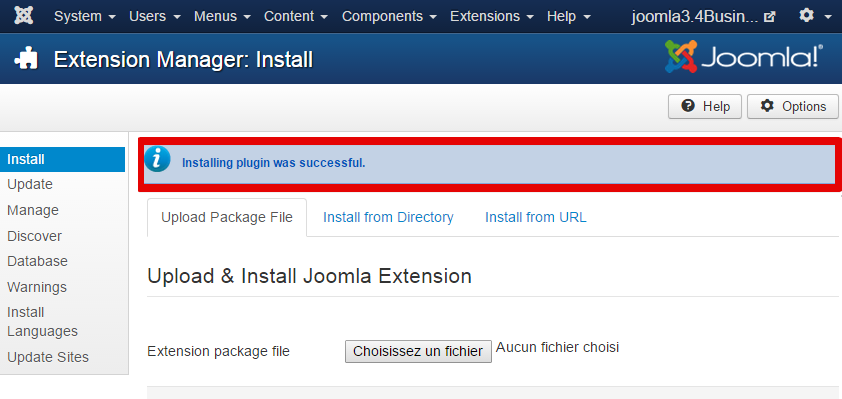The width and height of the screenshot is (842, 399).
Task: Go to Manage in the sidebar
Action: tap(33, 210)
